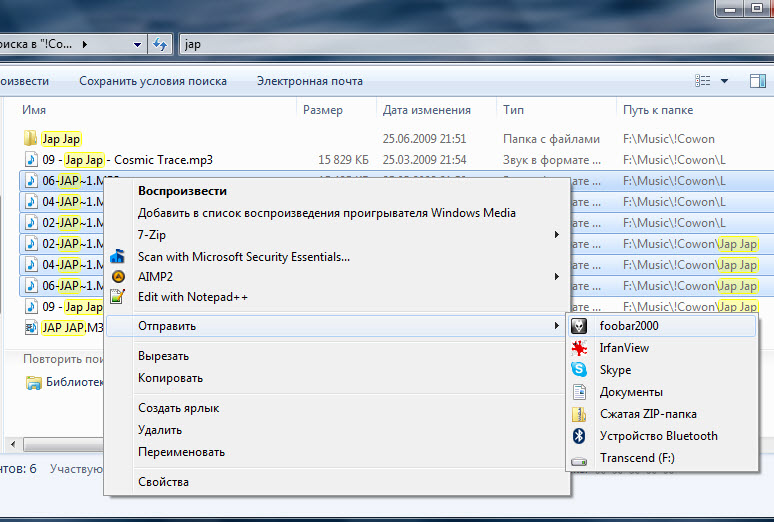Sort by Дата изменения column header
The image size is (774, 522).
point(426,110)
